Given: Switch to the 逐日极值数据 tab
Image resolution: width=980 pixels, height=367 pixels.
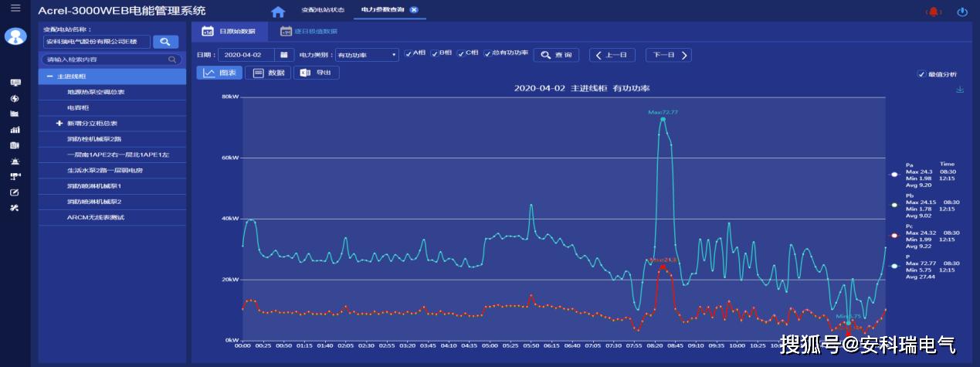Looking at the screenshot, I should (309, 32).
